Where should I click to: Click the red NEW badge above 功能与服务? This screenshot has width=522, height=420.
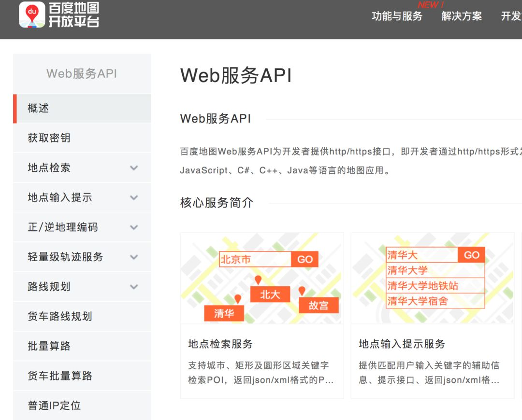430,5
